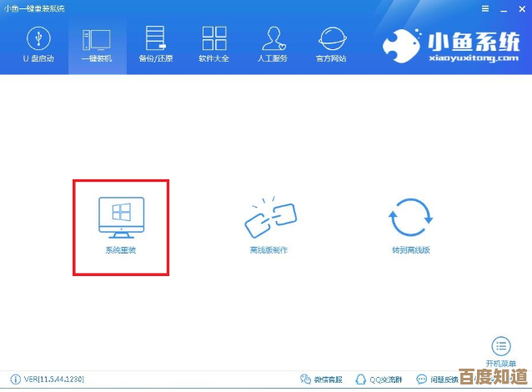This screenshot has width=532, height=392.
Task: Click the 系统重装 text label
Action: (x=121, y=250)
